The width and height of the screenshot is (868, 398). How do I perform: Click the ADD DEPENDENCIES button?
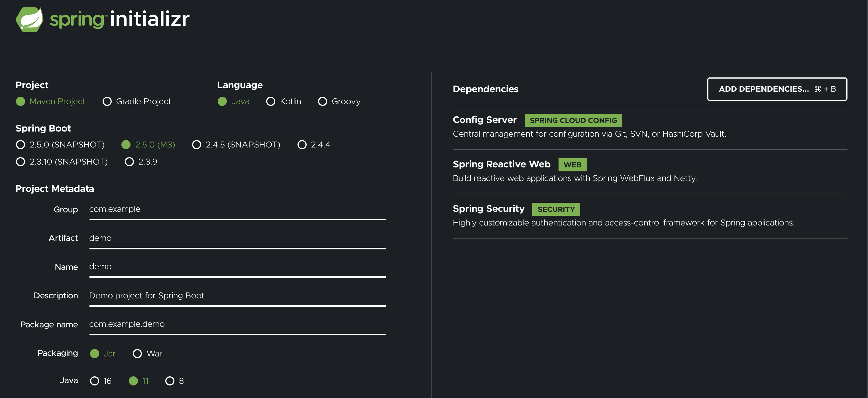tap(777, 89)
